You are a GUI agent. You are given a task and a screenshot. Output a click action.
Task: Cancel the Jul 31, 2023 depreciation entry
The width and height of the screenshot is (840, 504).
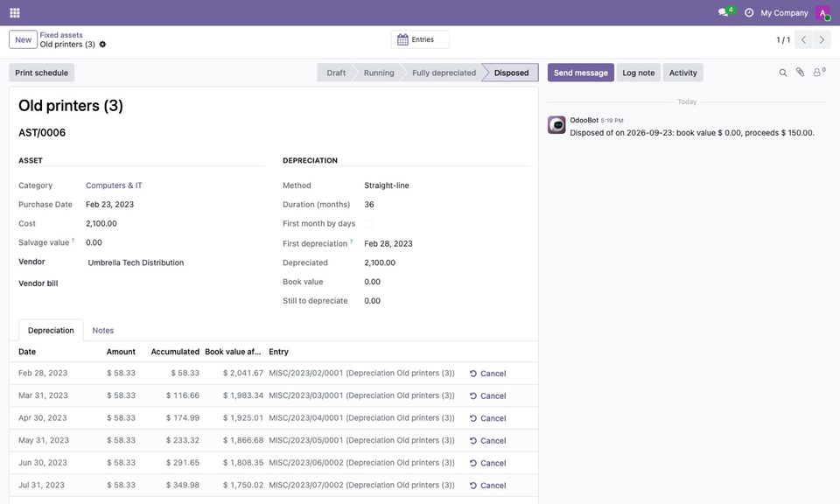coord(488,486)
